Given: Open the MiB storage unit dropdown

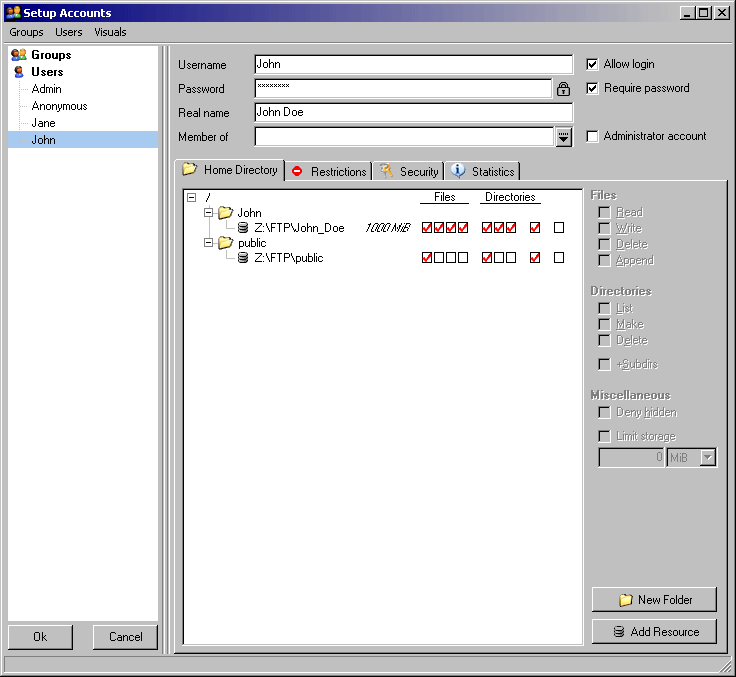Looking at the screenshot, I should [707, 457].
